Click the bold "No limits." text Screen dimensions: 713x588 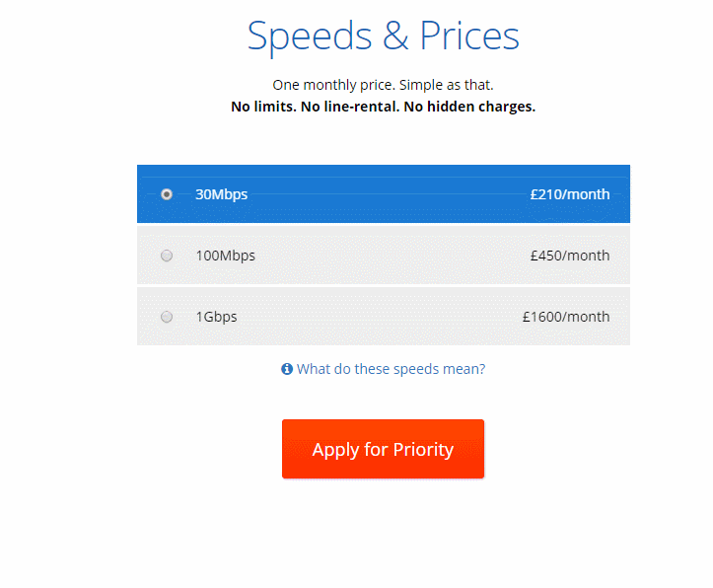point(264,107)
